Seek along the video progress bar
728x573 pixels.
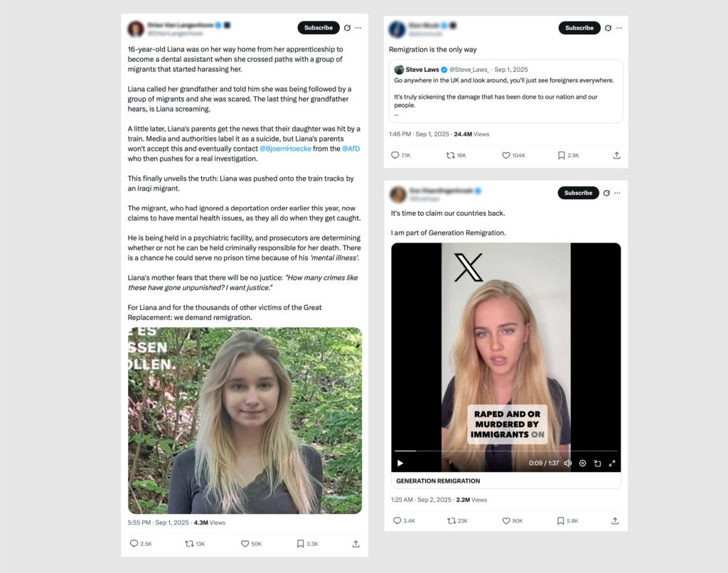point(505,451)
